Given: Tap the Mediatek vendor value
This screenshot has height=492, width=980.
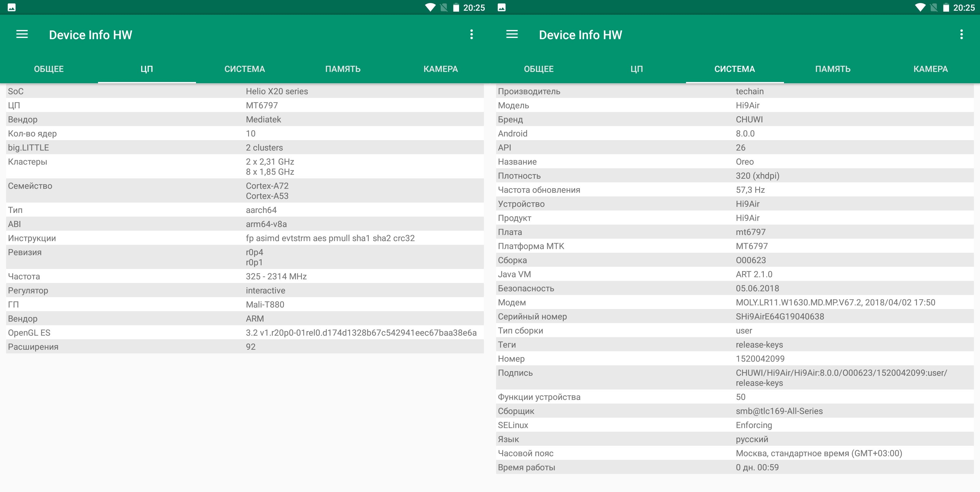Looking at the screenshot, I should coord(263,119).
